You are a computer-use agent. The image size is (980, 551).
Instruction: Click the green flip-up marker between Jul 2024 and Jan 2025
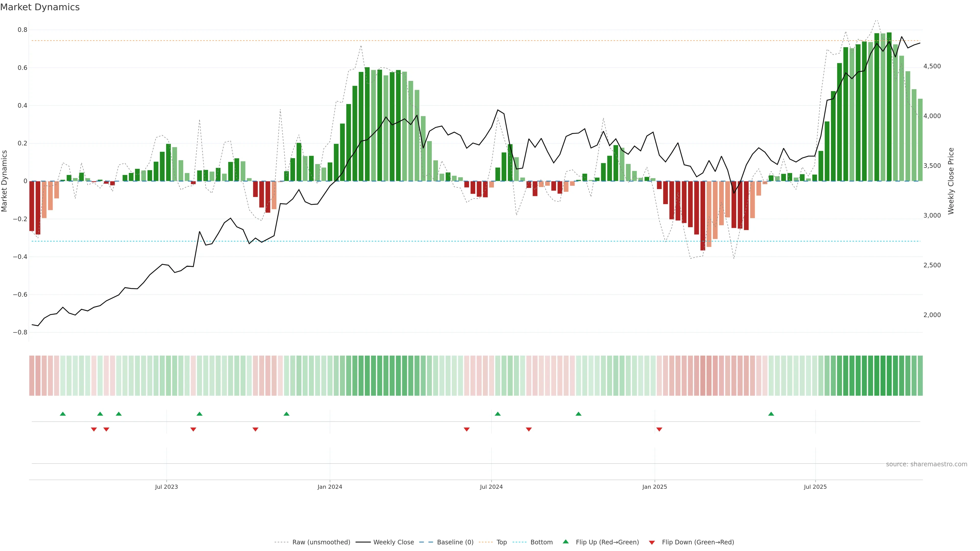(578, 414)
